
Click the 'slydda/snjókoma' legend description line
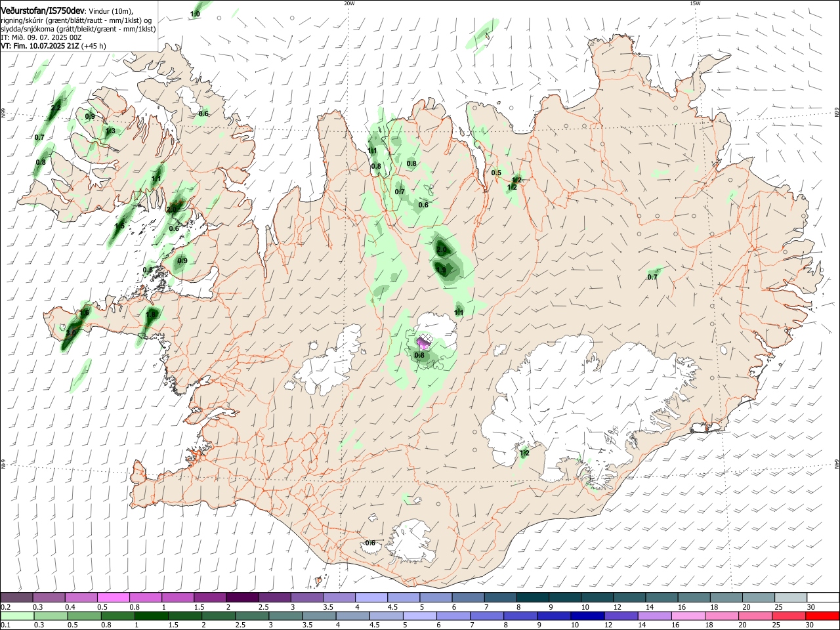(x=78, y=29)
